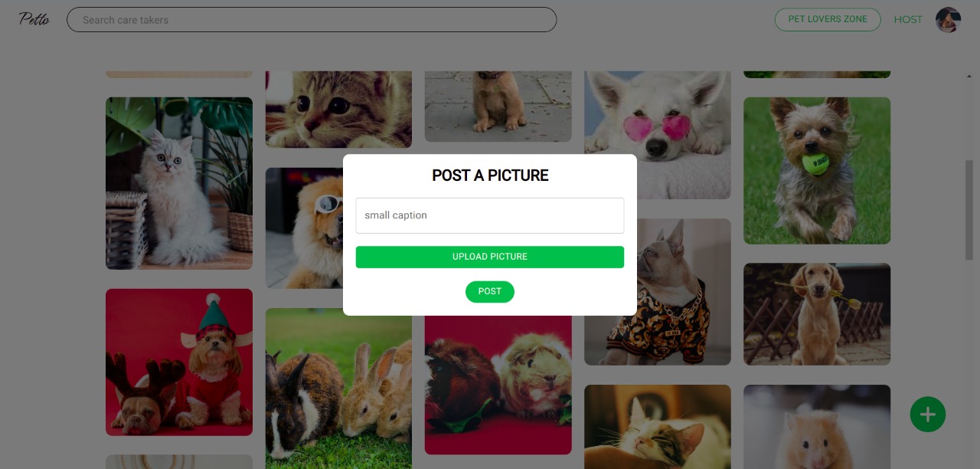Open the Yorkie with tennis ball photo
The width and height of the screenshot is (980, 469).
tap(817, 170)
